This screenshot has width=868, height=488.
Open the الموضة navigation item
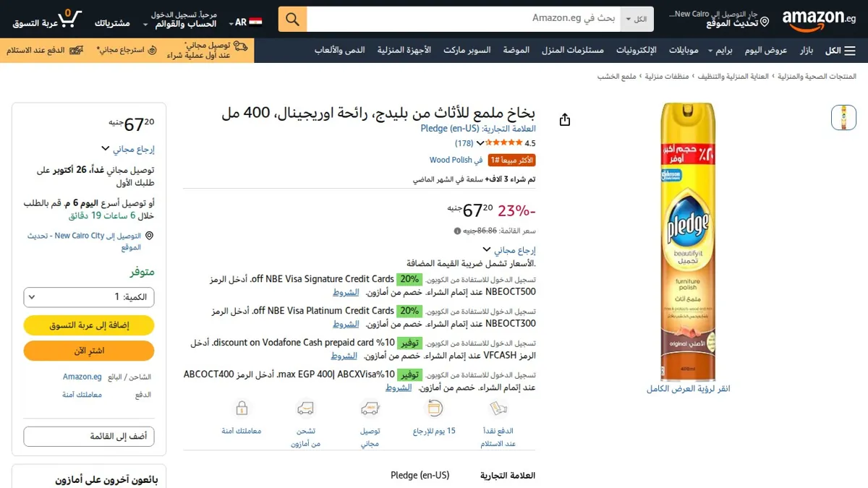(516, 51)
